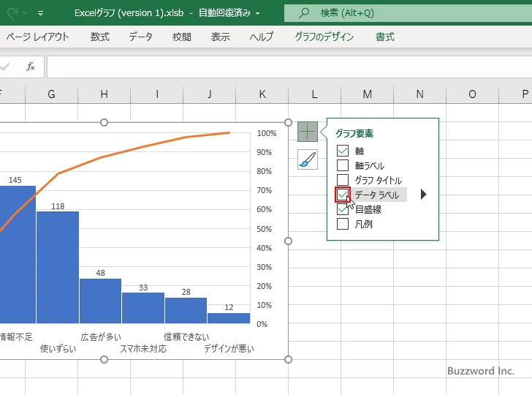
Task: Open the グラフのデザイン tab
Action: [324, 37]
